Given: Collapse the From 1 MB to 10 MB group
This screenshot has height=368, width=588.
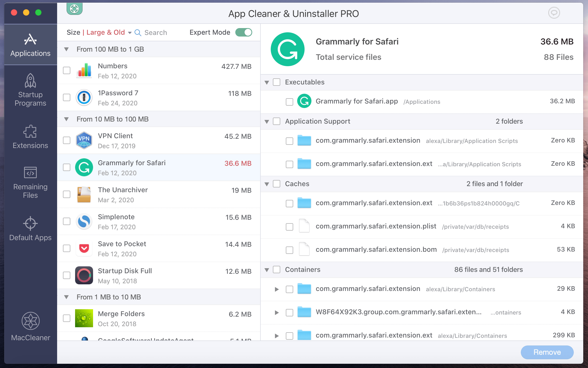Looking at the screenshot, I should point(66,297).
